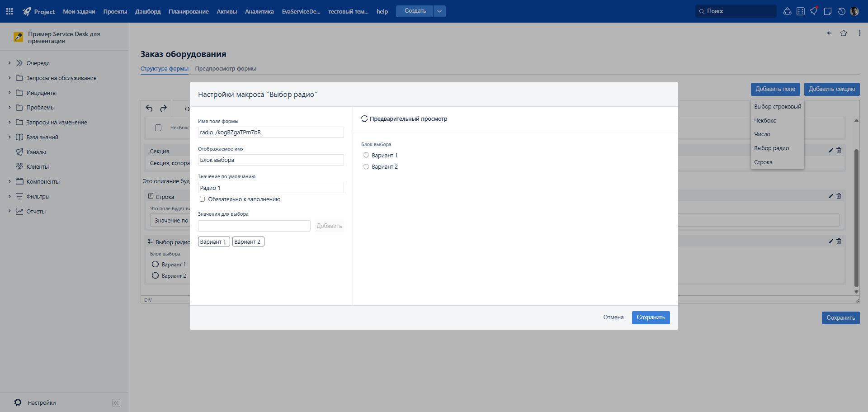Edit the Строка block with pencil icon

(831, 196)
